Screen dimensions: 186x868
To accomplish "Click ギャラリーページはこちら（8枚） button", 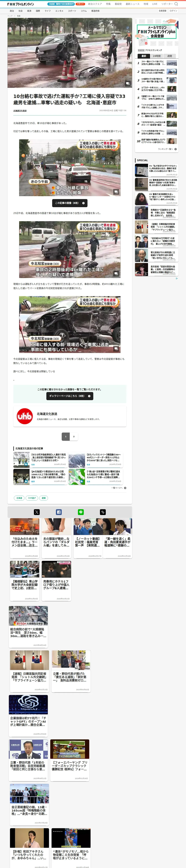I will [x=70, y=396].
